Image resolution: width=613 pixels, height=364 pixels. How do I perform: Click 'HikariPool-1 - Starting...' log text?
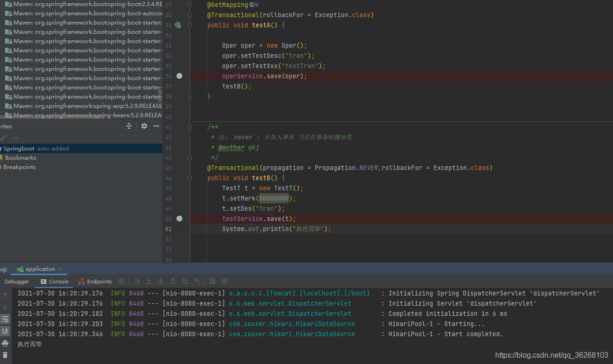click(436, 324)
